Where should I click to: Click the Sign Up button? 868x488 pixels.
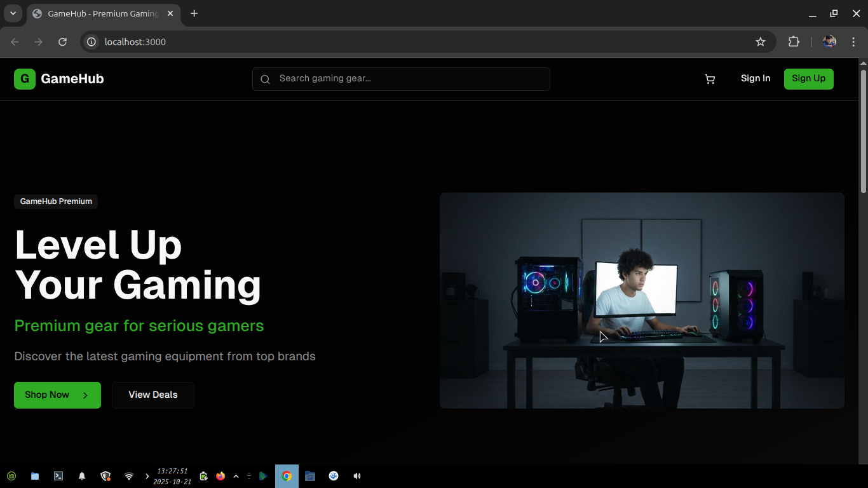click(x=808, y=79)
